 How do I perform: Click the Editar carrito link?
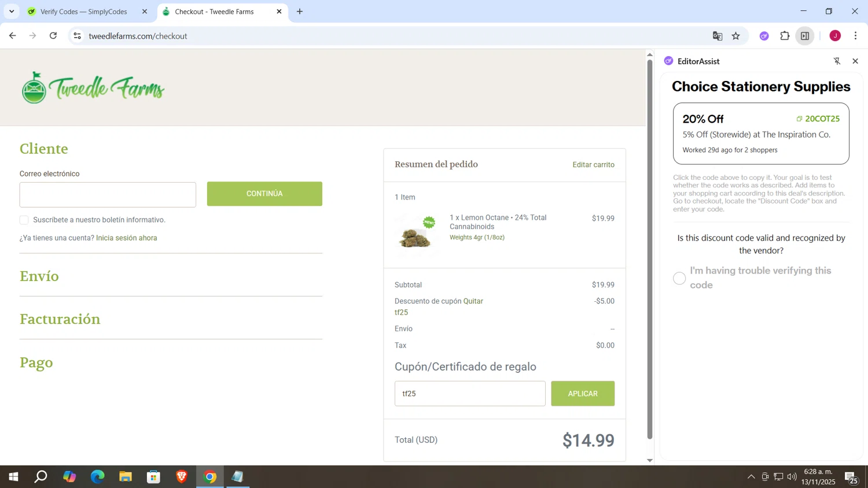(x=594, y=165)
